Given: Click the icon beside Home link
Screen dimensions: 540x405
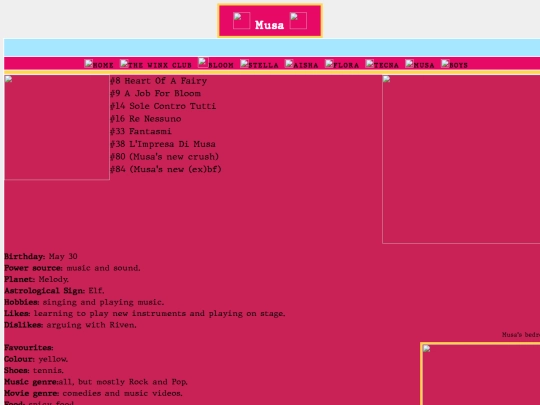Looking at the screenshot, I should [x=89, y=64].
